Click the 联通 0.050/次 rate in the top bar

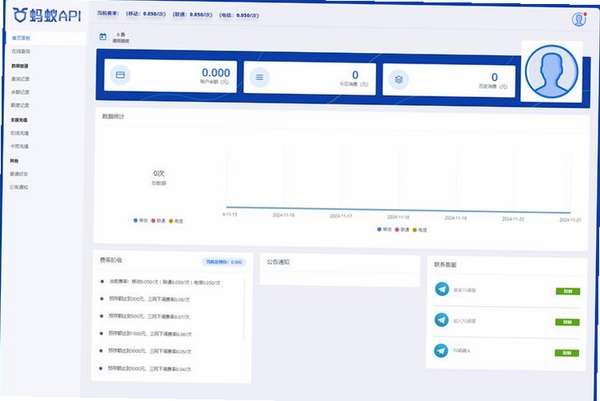192,15
